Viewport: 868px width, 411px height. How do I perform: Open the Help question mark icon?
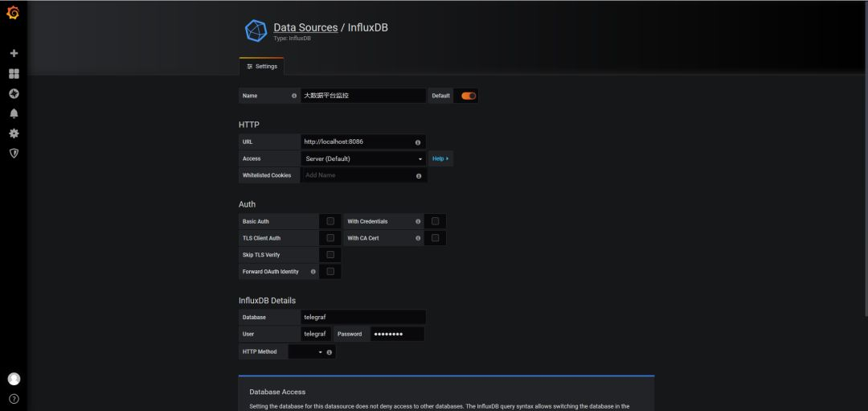click(14, 399)
